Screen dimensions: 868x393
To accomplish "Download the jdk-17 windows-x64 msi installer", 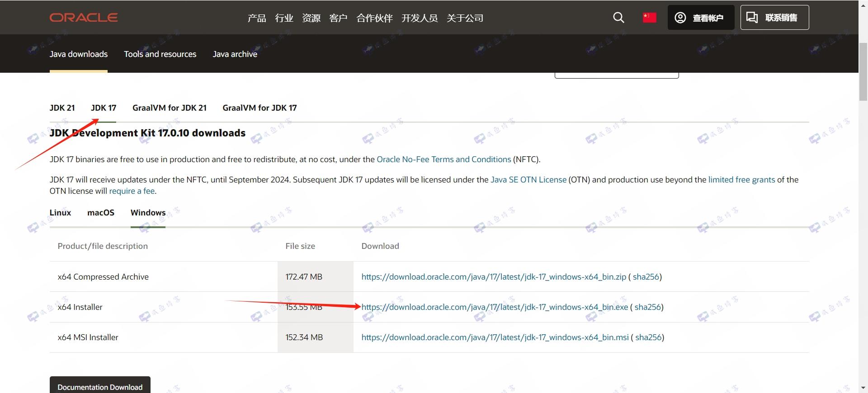I will [495, 337].
